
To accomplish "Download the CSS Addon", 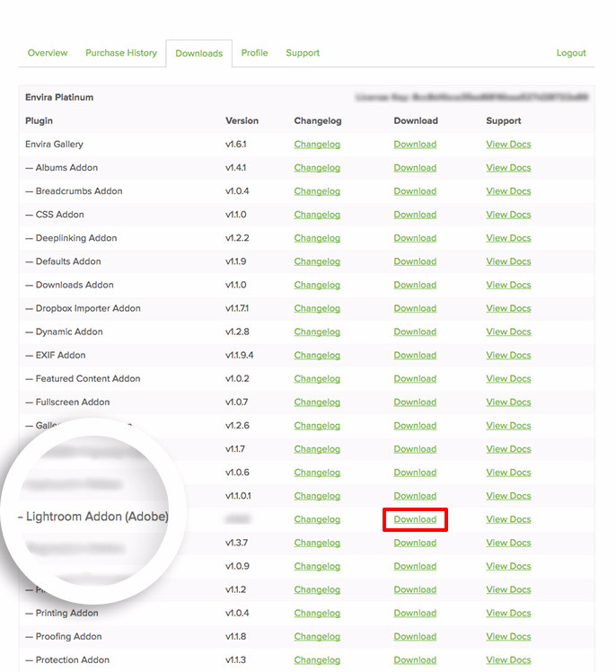I will (x=415, y=215).
